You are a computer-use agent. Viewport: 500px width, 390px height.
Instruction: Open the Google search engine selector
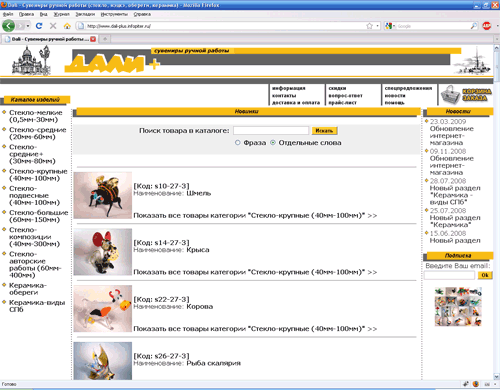point(389,26)
